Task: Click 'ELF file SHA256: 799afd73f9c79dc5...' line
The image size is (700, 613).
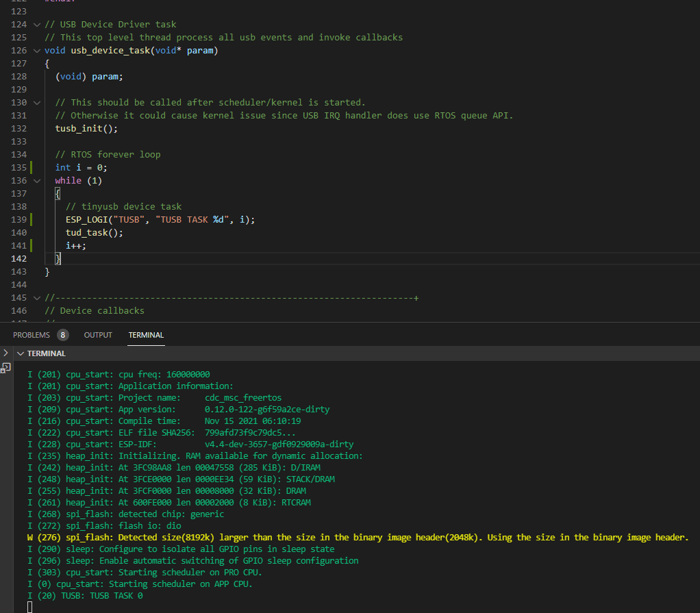Action: point(161,433)
